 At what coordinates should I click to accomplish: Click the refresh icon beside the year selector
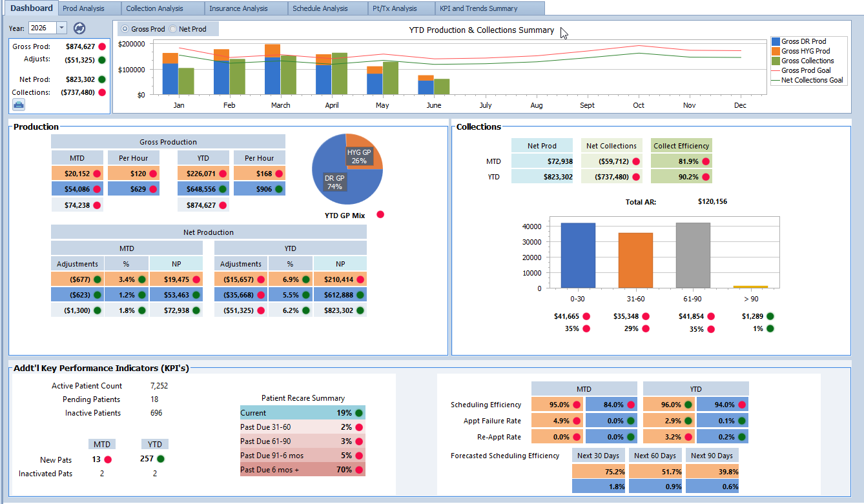point(79,28)
